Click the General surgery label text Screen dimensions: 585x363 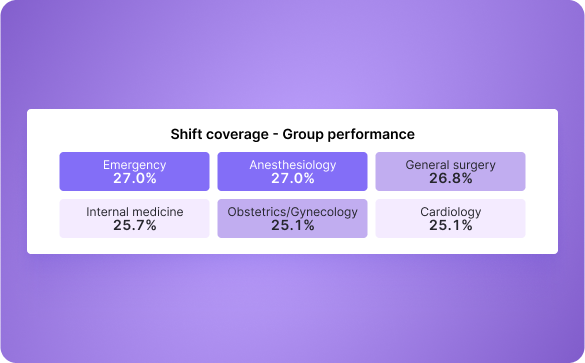tap(451, 165)
